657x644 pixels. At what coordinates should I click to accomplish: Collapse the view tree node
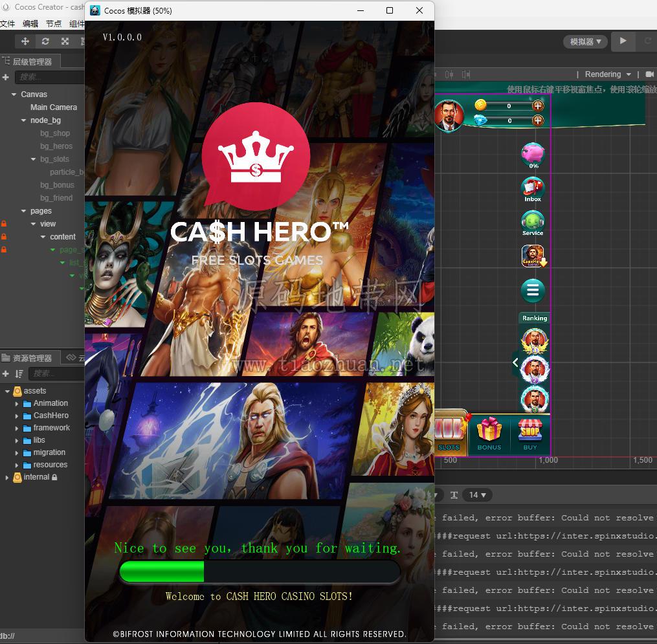point(34,224)
